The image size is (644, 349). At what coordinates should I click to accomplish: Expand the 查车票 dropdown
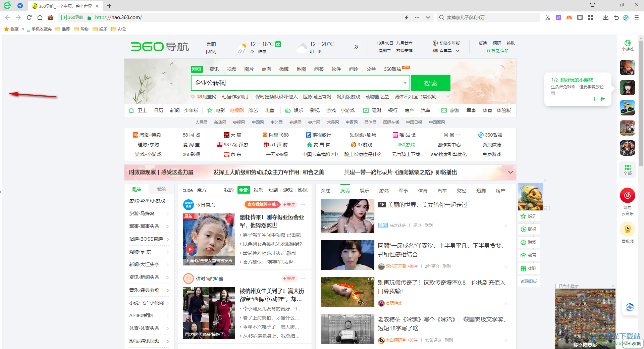point(458,51)
